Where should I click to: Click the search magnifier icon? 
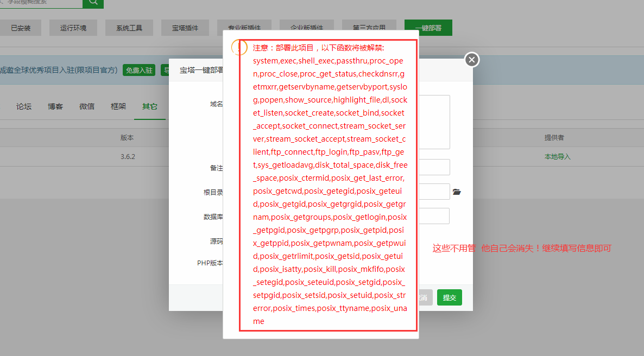coord(92,4)
